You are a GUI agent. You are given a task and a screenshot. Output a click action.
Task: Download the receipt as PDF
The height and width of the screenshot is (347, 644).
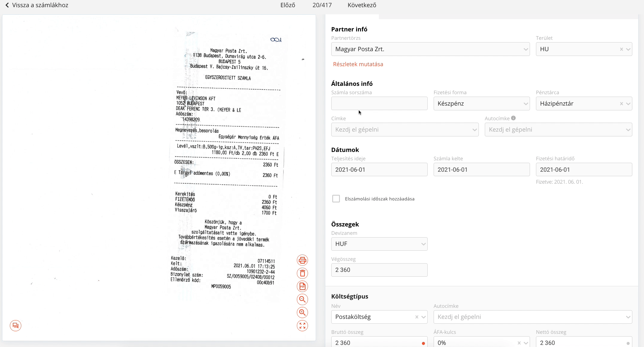pyautogui.click(x=302, y=287)
